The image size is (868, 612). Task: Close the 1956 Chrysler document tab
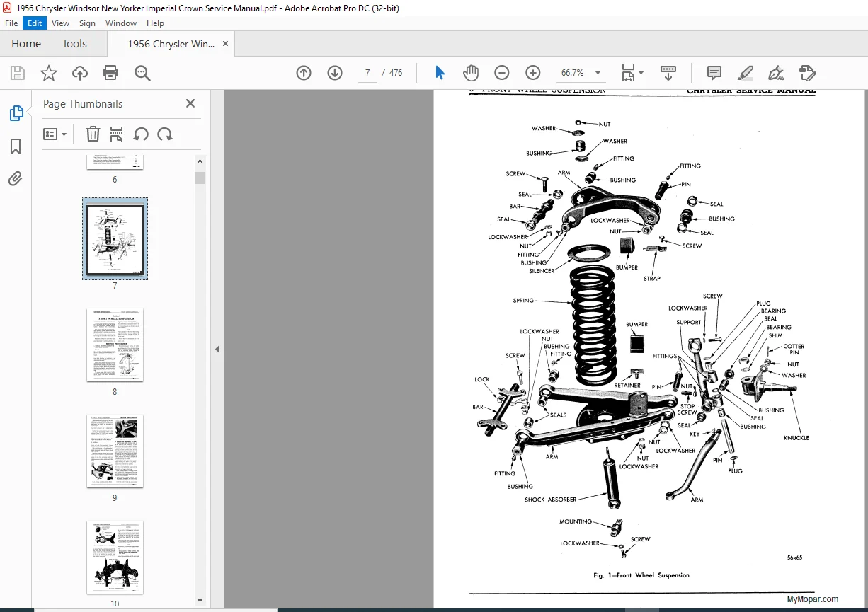[225, 44]
